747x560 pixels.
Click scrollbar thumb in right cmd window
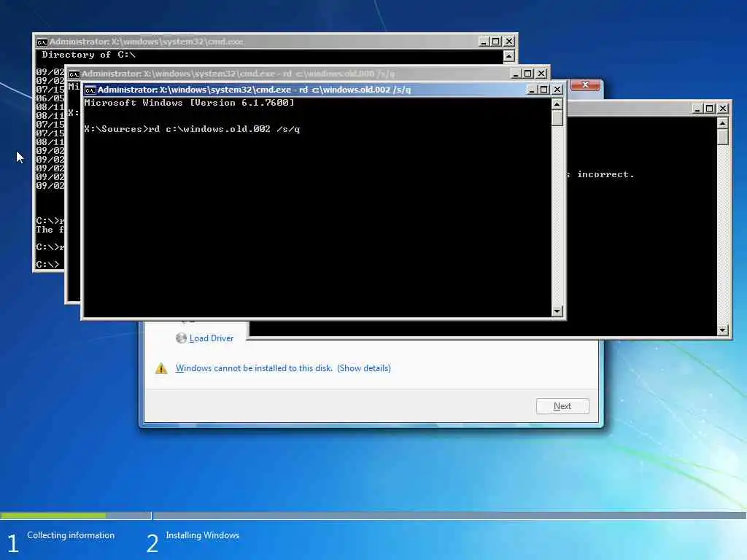tap(723, 136)
